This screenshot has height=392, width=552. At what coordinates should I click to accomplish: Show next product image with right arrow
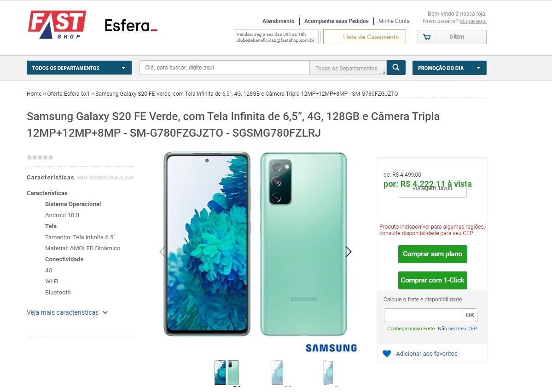point(348,252)
